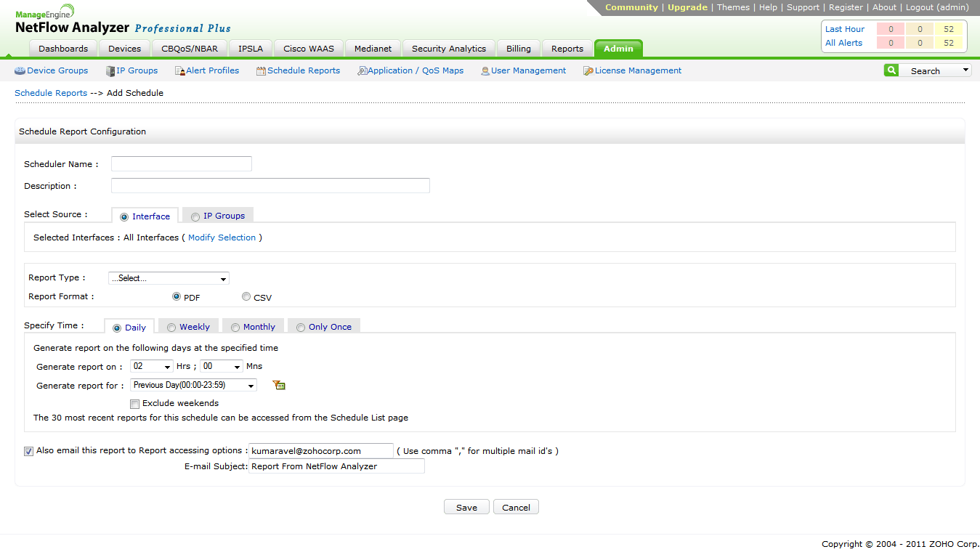Click the License Management icon
Screen dimensions: 980x552
588,71
